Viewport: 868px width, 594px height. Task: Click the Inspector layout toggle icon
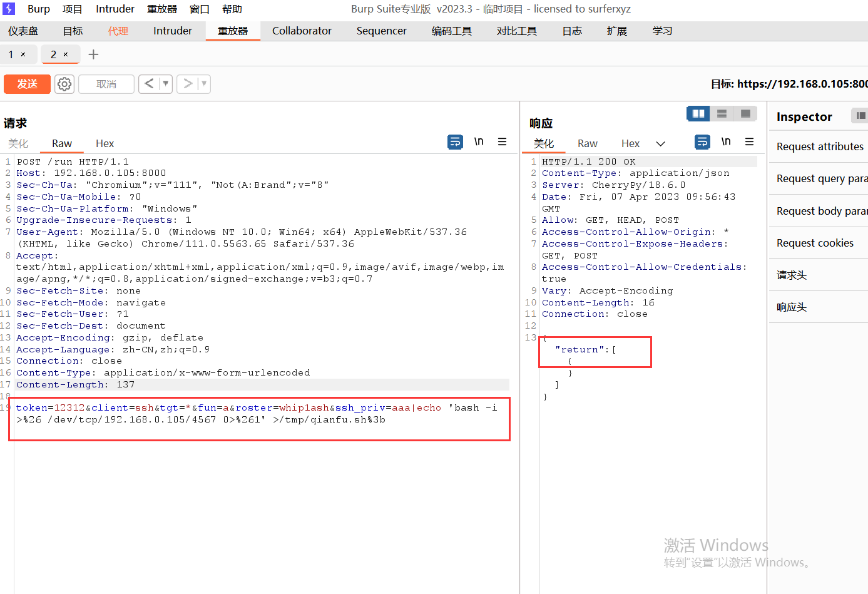point(860,115)
